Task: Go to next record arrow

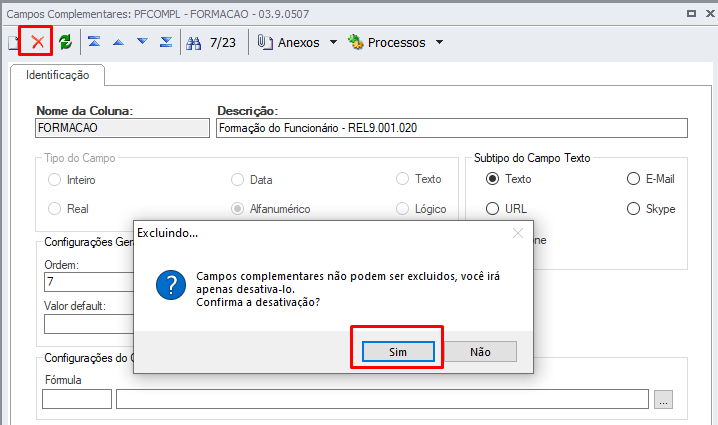Action: coord(142,42)
